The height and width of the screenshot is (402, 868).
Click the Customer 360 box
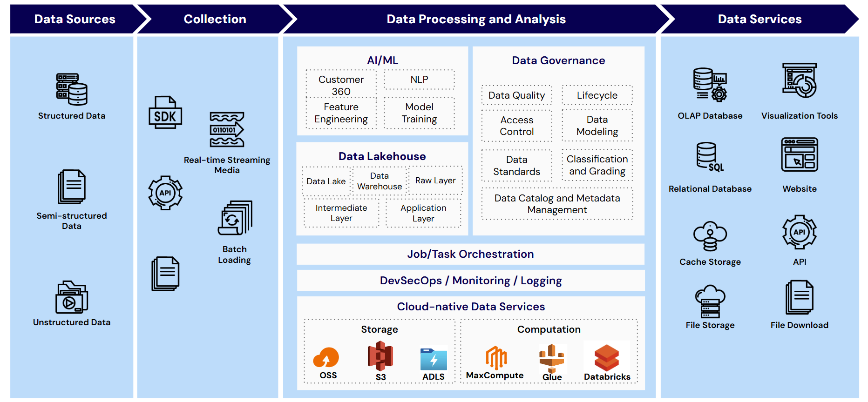[341, 85]
